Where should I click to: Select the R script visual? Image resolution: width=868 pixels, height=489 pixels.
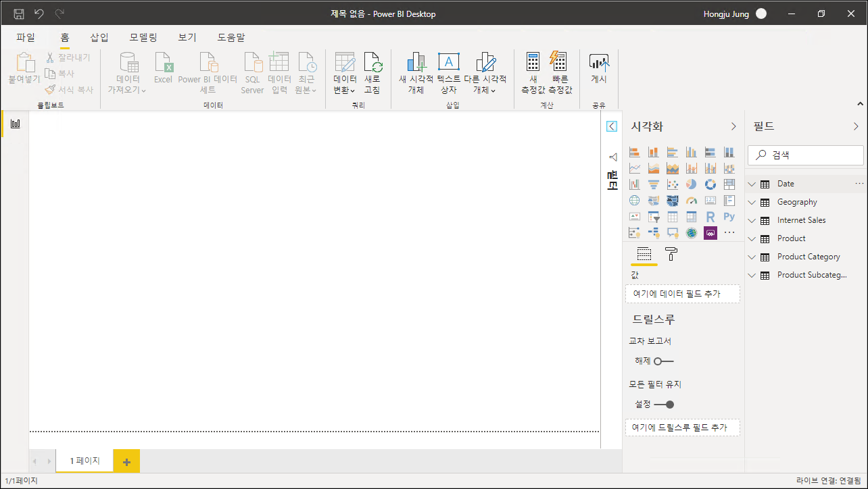click(x=710, y=217)
